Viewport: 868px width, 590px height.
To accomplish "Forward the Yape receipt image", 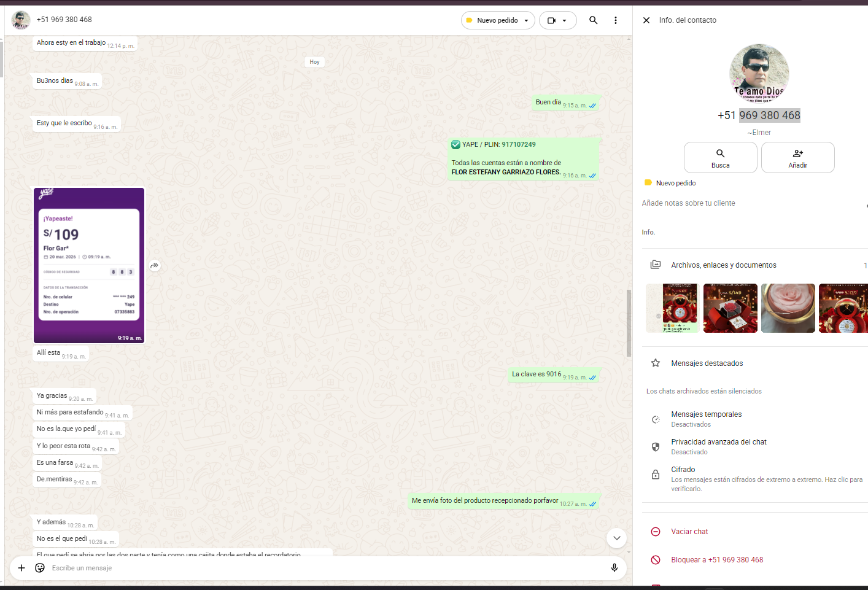I will click(155, 266).
